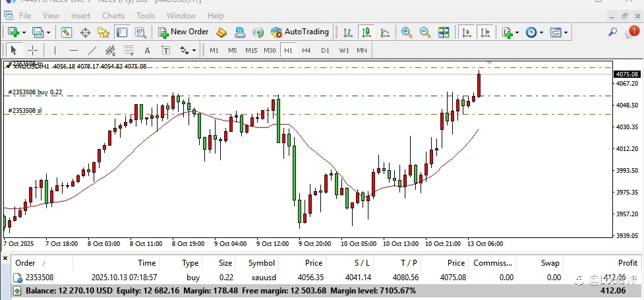Open the notifications bubble showing 1
This screenshot has height=300, width=644.
[631, 32]
